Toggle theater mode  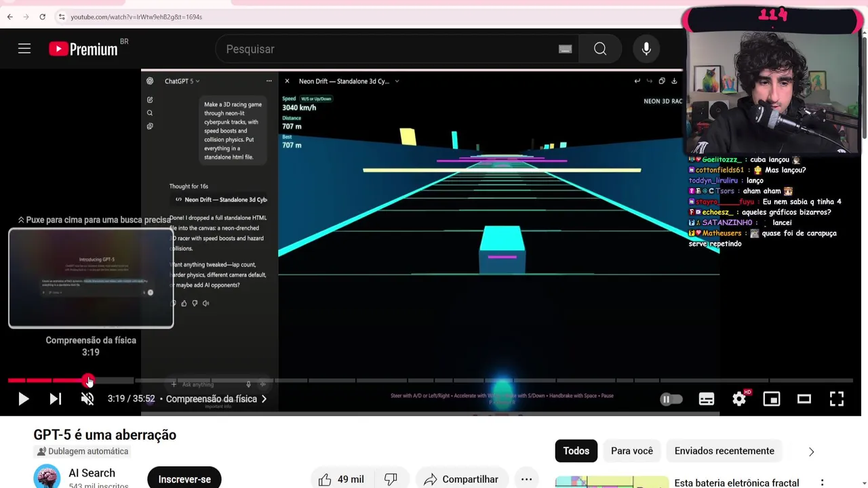click(x=804, y=399)
